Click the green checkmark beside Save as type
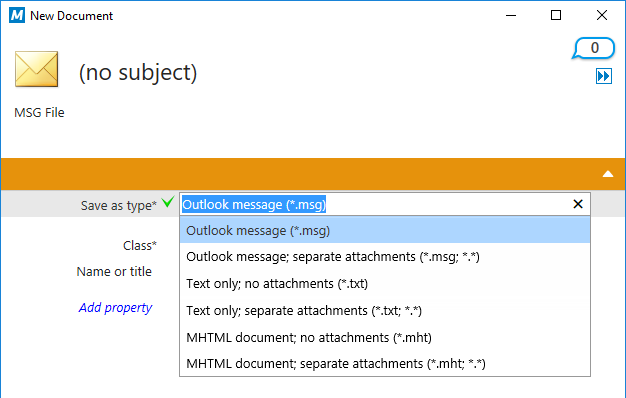Screen dimensions: 626x398 tap(168, 202)
